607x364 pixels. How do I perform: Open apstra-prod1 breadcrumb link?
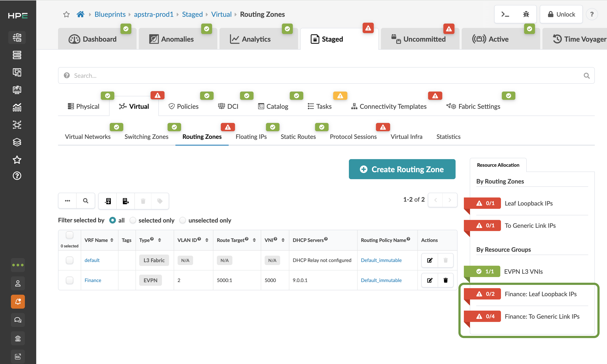pyautogui.click(x=154, y=14)
